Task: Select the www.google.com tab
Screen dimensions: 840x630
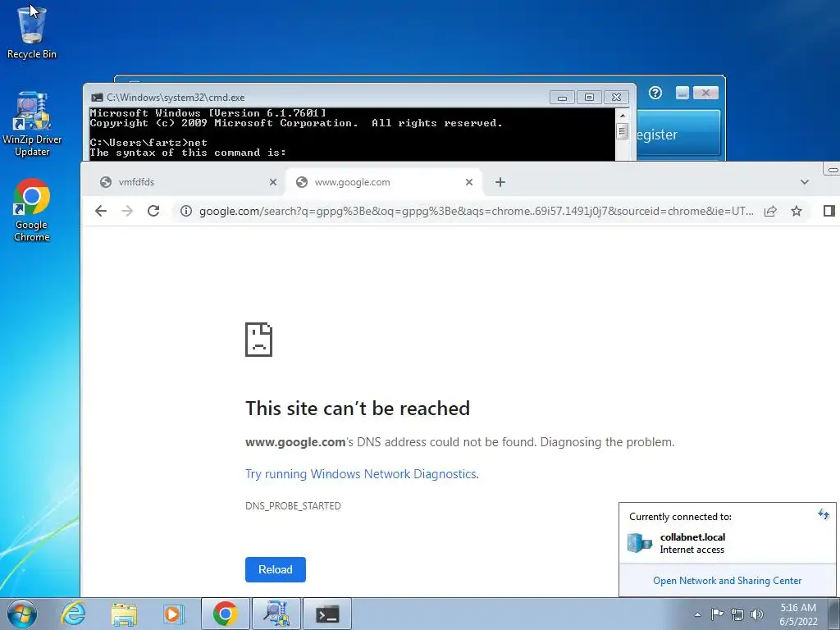Action: point(384,182)
